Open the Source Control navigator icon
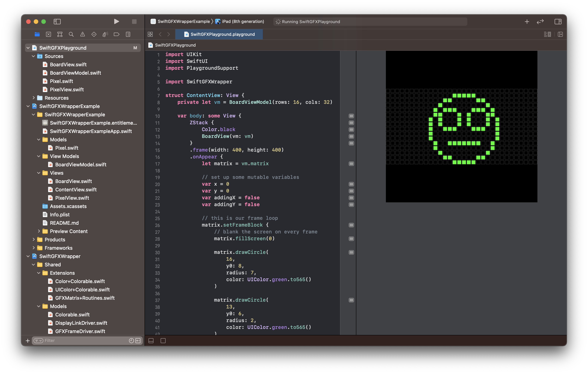This screenshot has width=588, height=374. 48,34
